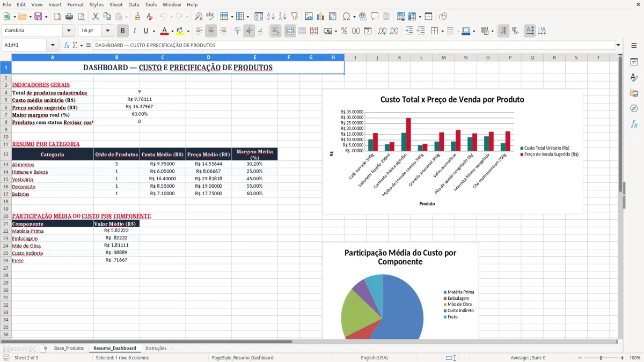Viewport: 644px width, 362px height.
Task: Click zoom out minus button
Action: pyautogui.click(x=580, y=358)
